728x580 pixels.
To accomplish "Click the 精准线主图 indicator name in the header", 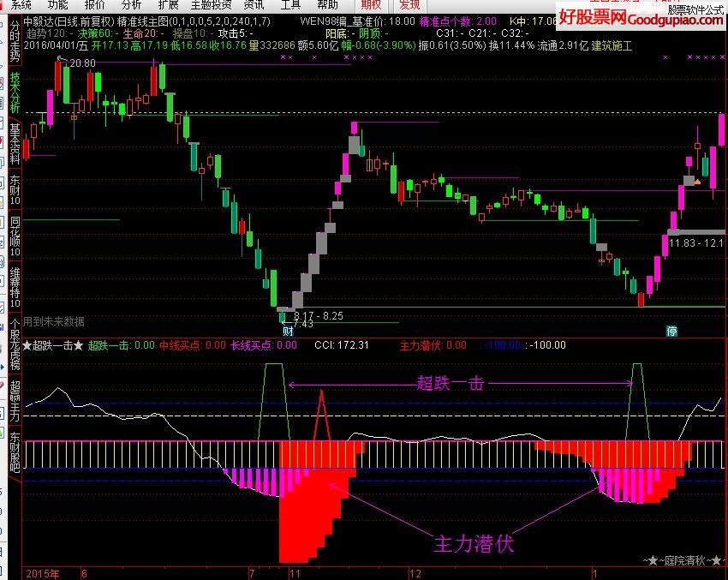I will click(142, 21).
